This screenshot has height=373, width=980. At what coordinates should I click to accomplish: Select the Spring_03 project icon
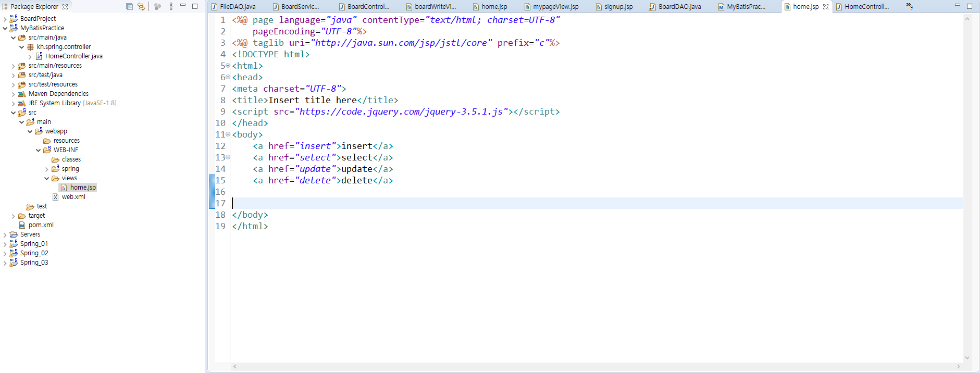pos(14,262)
